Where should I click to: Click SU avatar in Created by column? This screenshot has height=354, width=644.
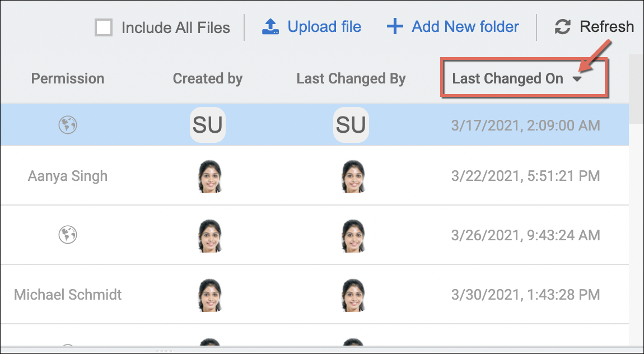tap(208, 125)
